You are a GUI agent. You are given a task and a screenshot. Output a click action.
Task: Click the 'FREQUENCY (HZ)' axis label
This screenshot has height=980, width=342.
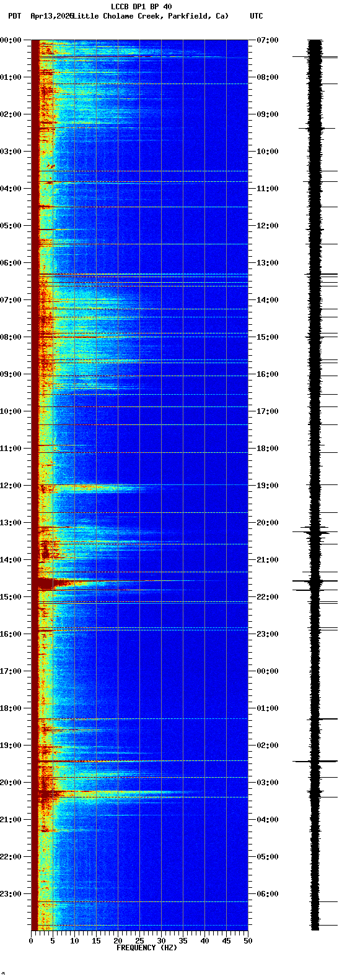(147, 948)
